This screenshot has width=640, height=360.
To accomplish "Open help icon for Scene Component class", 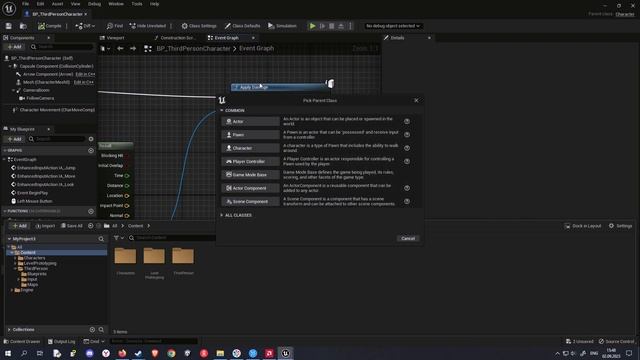I will pos(407,202).
